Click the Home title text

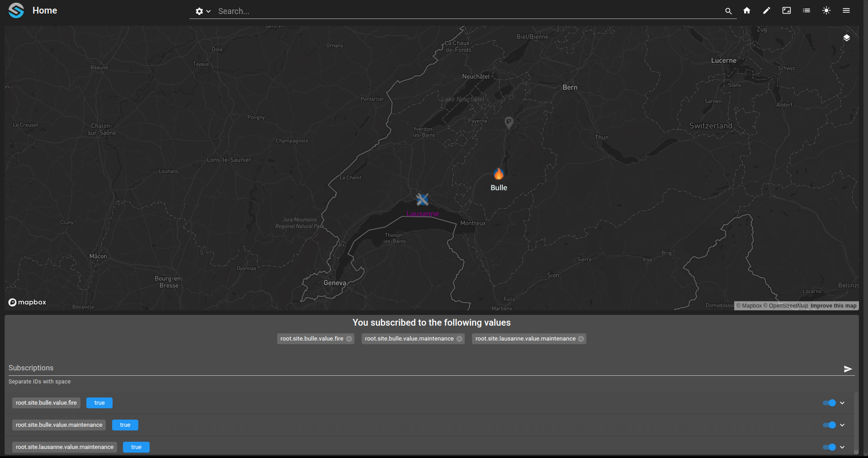point(45,10)
